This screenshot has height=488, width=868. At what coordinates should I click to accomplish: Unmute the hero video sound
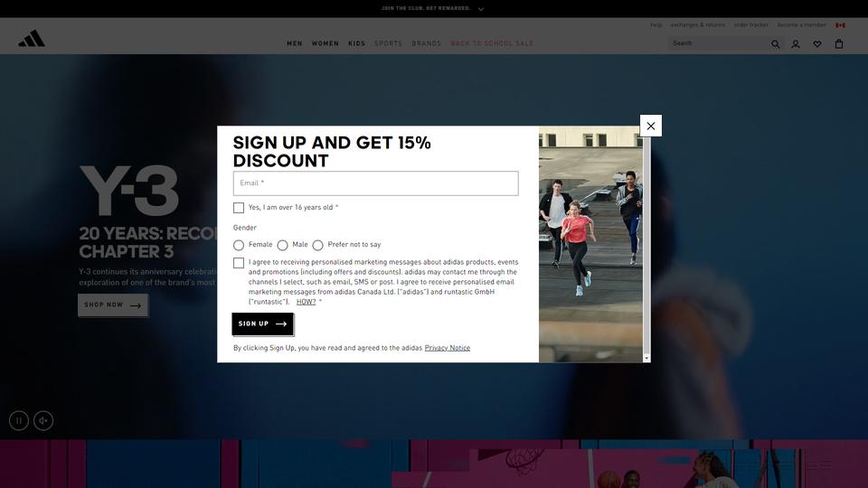43,420
